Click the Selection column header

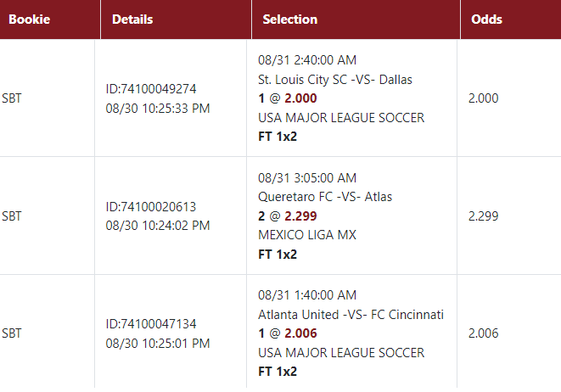(x=289, y=19)
